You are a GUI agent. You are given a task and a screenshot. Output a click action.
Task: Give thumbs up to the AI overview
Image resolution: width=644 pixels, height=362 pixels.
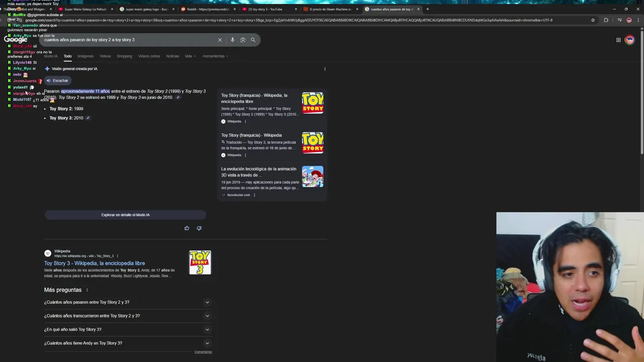click(x=187, y=228)
